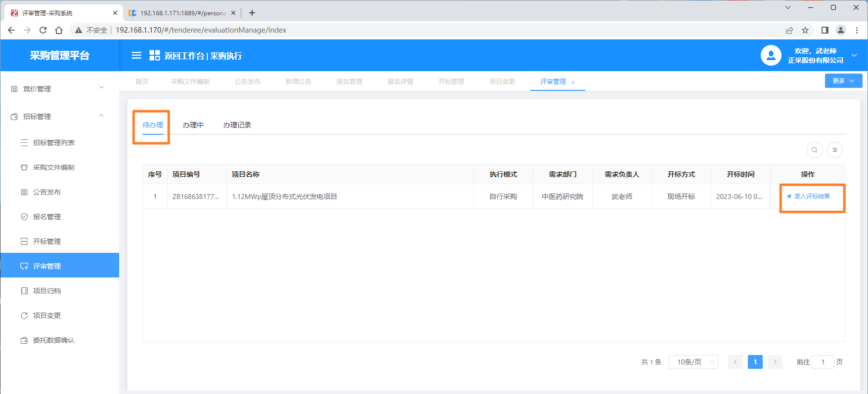868x394 pixels.
Task: Collapse the 招标管理 sidebar menu
Action: click(59, 117)
